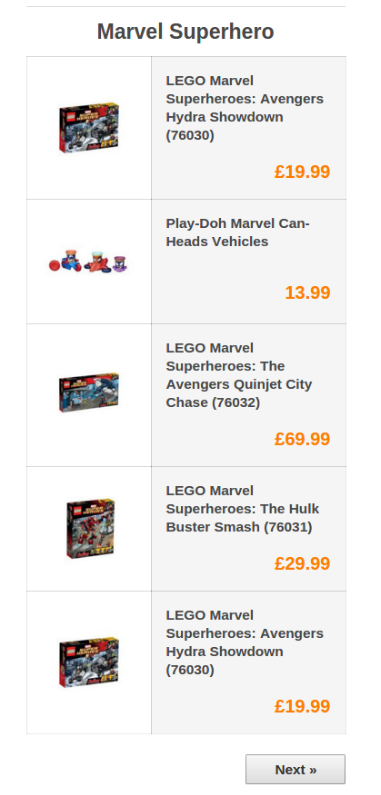Open the top Avengers Hydra Showdown title link
381x795 pixels.
[x=245, y=108]
